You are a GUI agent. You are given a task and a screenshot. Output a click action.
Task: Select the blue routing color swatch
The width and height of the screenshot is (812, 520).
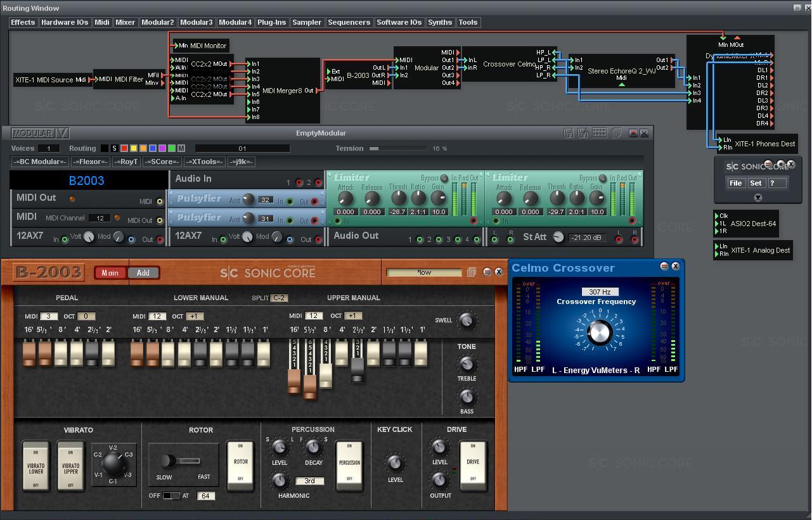(x=153, y=148)
